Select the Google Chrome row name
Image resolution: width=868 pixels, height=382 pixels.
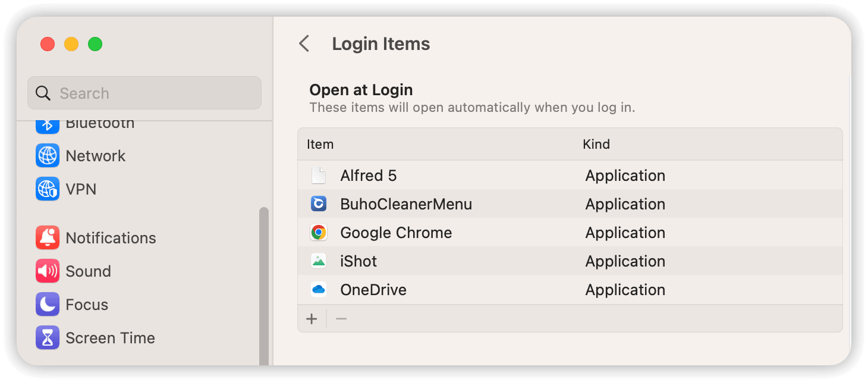(396, 233)
